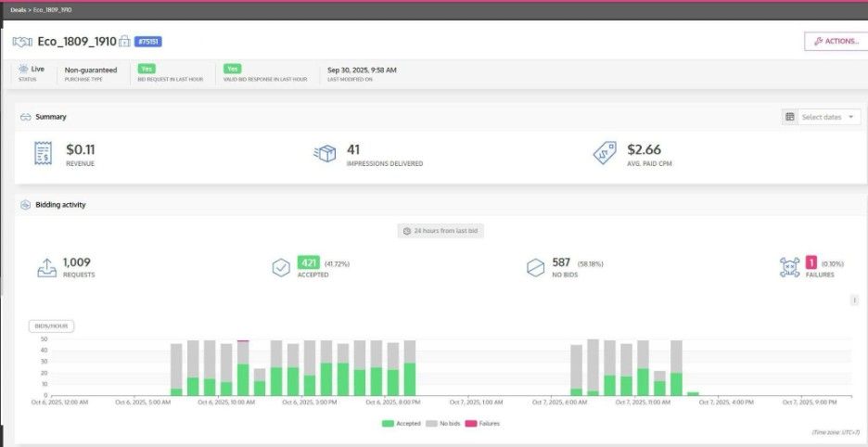Click the Eco_1809_1910 breadcrumb text
868x447 pixels.
[x=52, y=10]
